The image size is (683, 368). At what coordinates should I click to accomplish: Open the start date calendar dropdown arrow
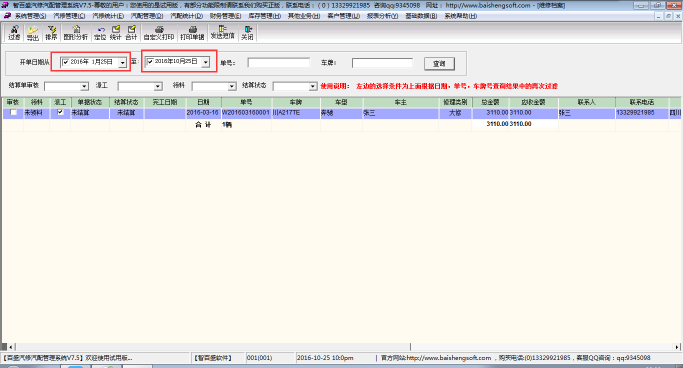(122, 63)
